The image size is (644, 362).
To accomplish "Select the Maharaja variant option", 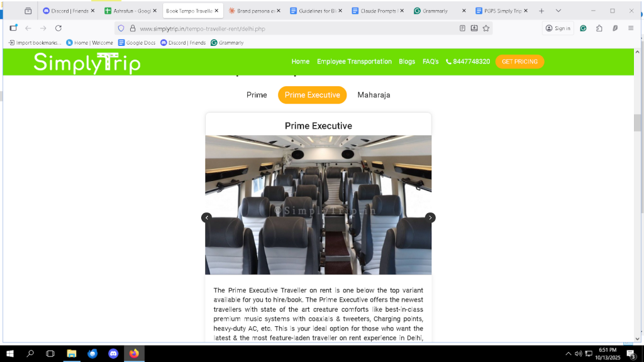I will point(374,95).
